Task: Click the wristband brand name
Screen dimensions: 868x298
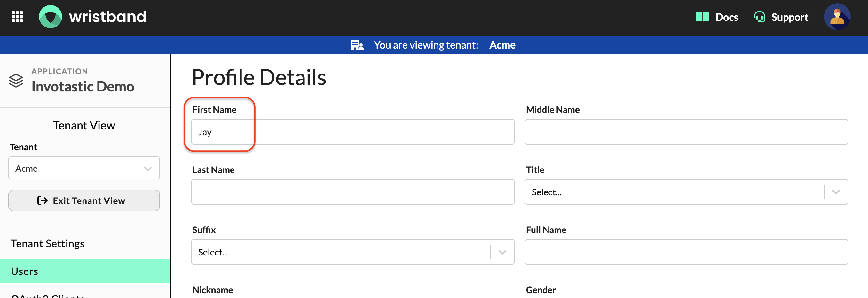Action: 107,17
